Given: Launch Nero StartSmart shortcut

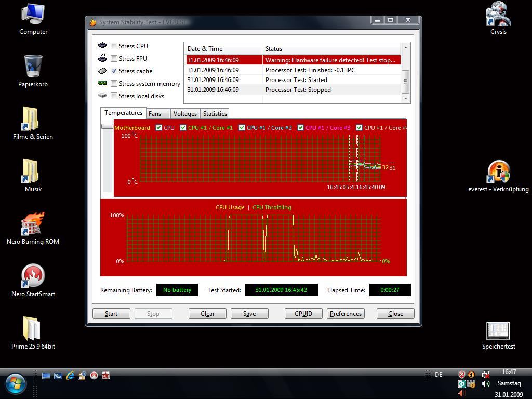Looking at the screenshot, I should coord(33,281).
